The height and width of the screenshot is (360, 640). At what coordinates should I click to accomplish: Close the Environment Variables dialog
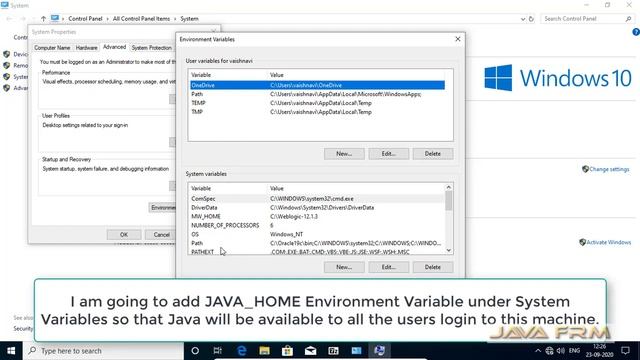(458, 39)
